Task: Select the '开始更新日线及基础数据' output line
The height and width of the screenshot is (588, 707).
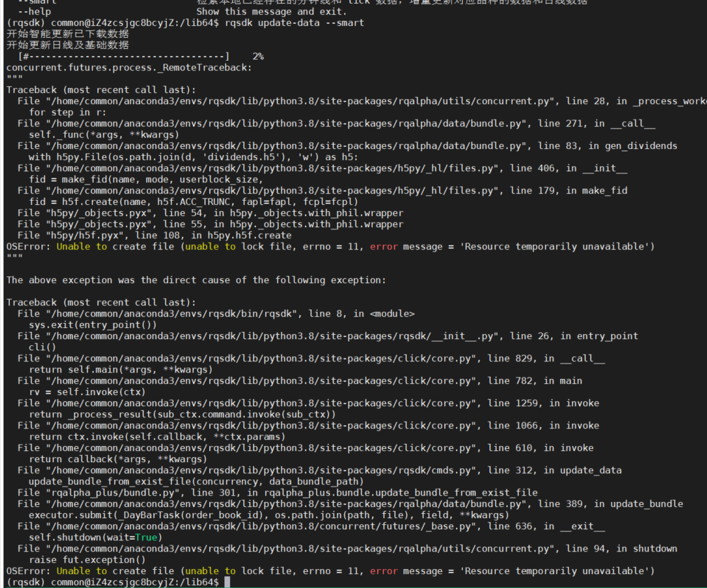Action: [x=67, y=45]
